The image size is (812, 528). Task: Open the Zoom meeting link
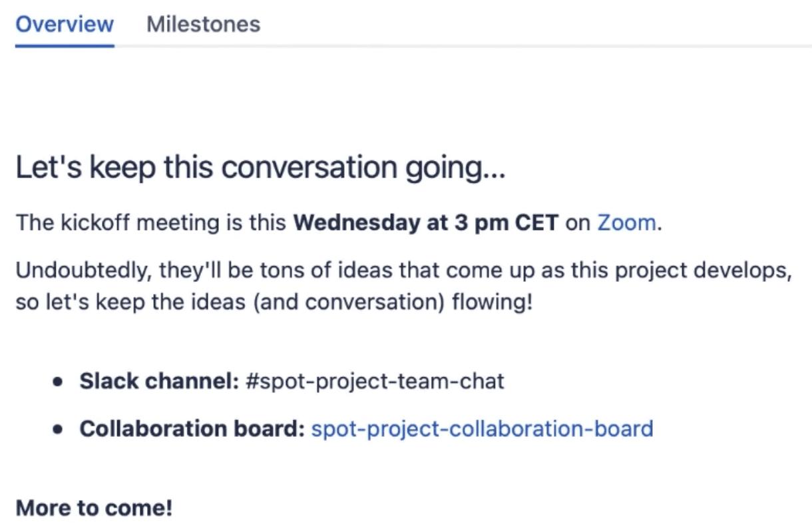[x=626, y=222]
